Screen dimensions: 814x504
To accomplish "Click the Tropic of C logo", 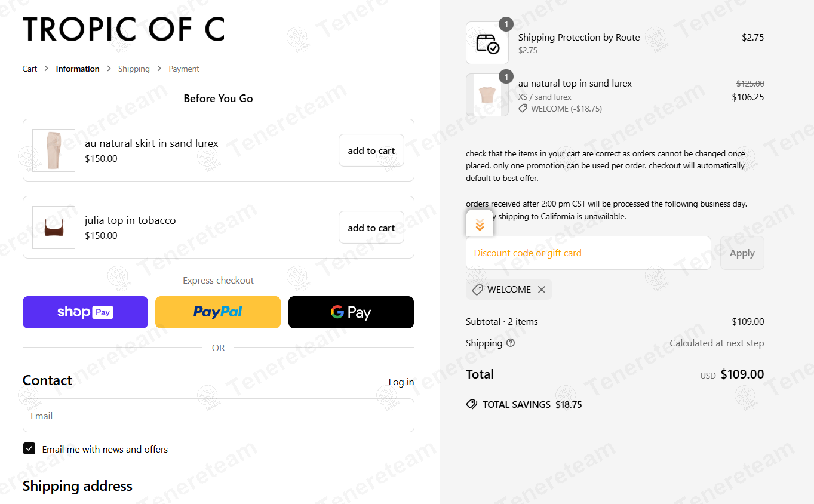I will tap(124, 29).
